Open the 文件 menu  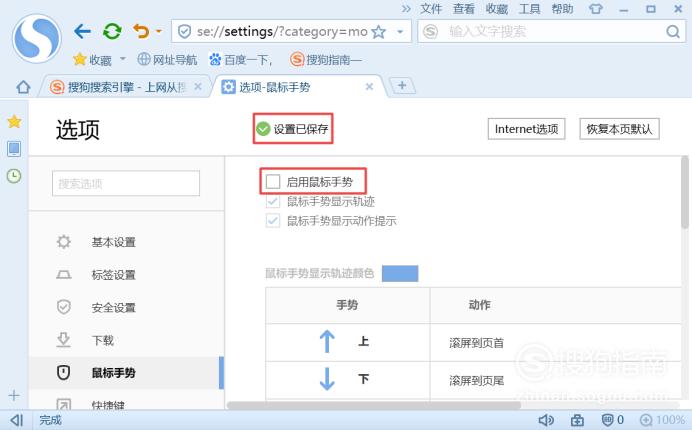(431, 9)
